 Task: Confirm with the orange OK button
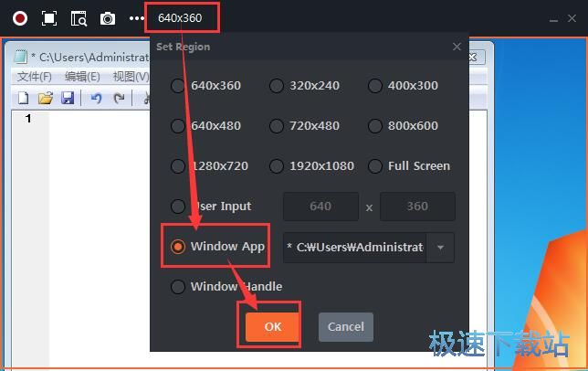273,326
